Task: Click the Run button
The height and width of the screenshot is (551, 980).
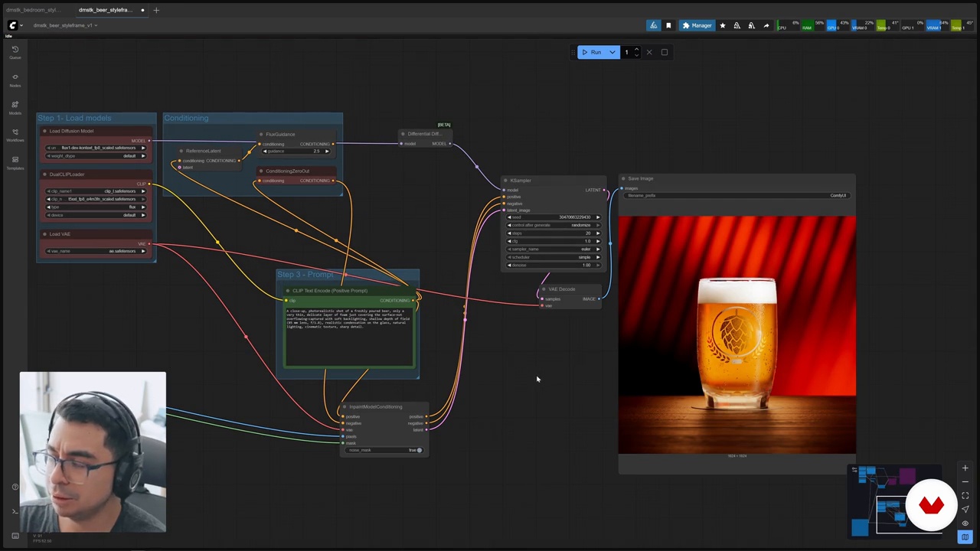Action: (x=591, y=52)
